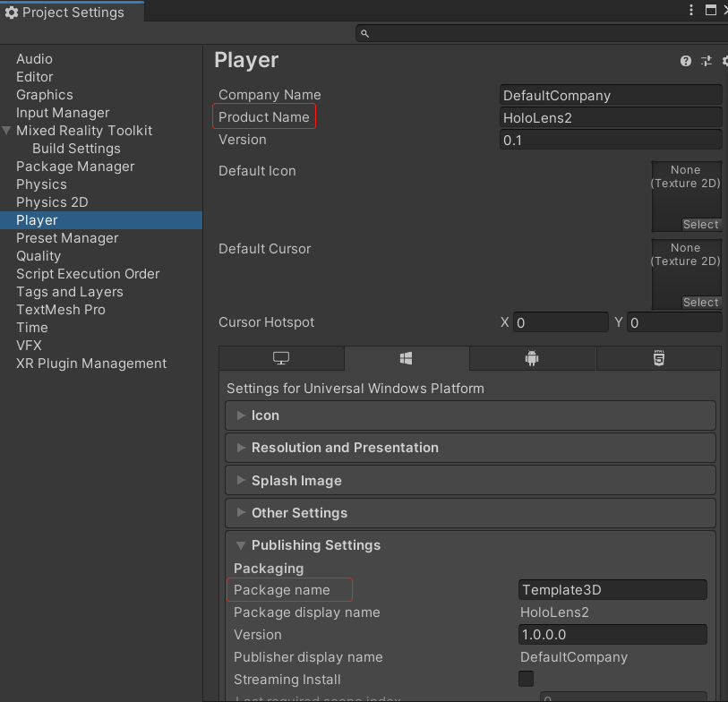
Task: Collapse the Mixed Reality Toolkit tree arrow
Action: tap(7, 131)
